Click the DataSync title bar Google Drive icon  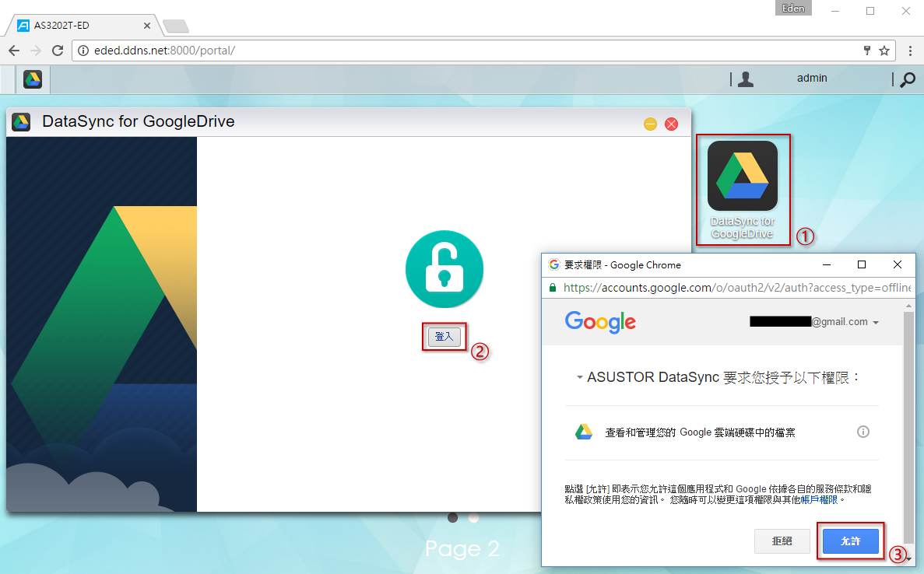[x=21, y=122]
